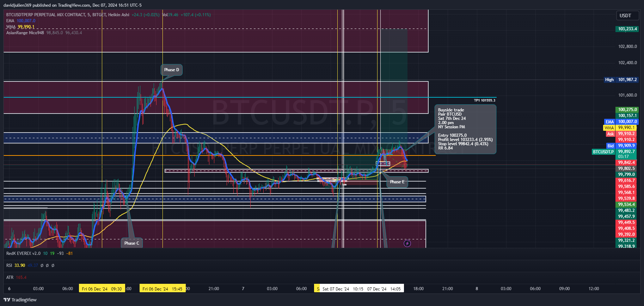The width and height of the screenshot is (644, 306).
Task: Select the WMA 99,990.1 indicator legend
Action: [20, 27]
